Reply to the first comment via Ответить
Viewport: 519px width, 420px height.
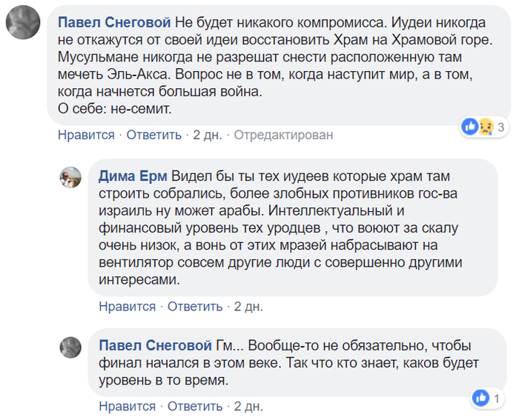tap(153, 135)
